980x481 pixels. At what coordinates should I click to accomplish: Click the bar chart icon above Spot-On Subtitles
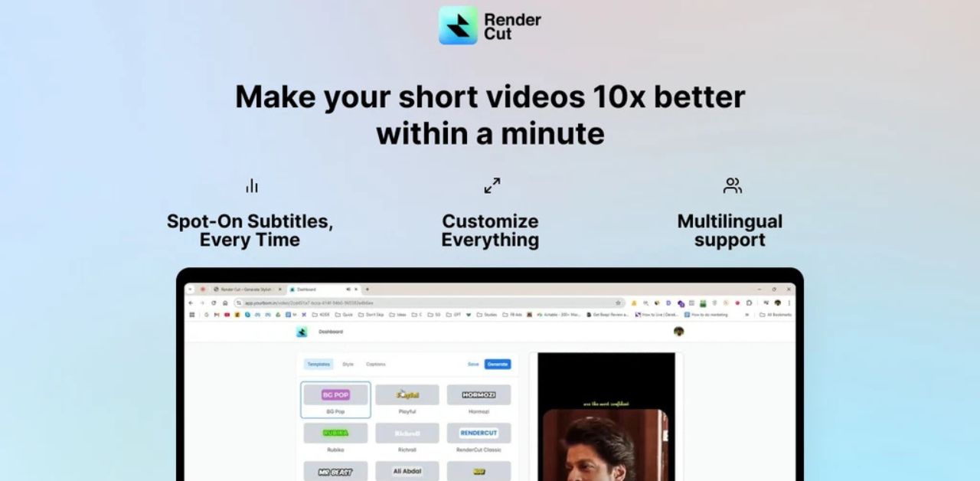(252, 186)
